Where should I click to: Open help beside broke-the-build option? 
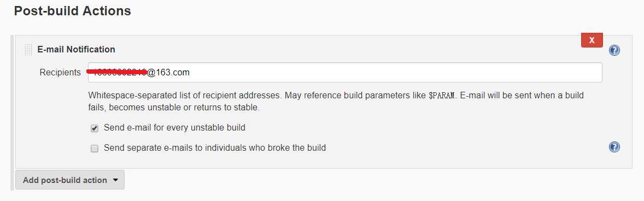coord(614,147)
